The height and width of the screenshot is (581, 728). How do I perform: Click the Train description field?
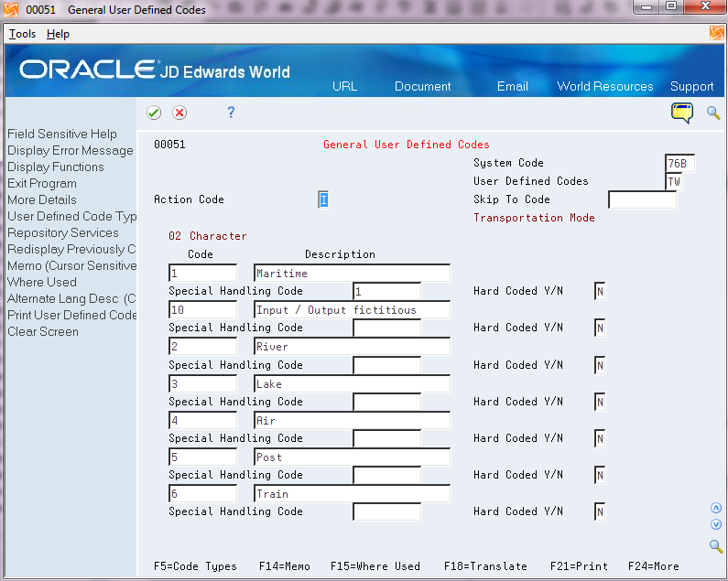[x=352, y=494]
